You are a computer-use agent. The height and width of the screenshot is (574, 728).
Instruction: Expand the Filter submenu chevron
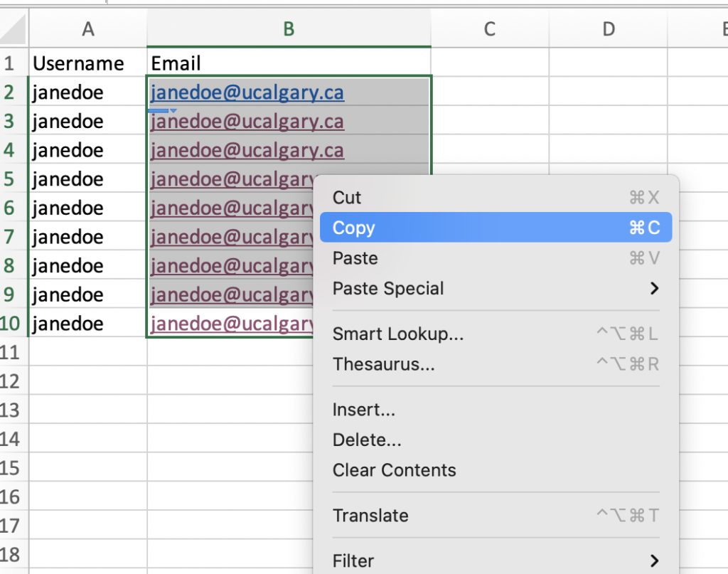pyautogui.click(x=654, y=561)
